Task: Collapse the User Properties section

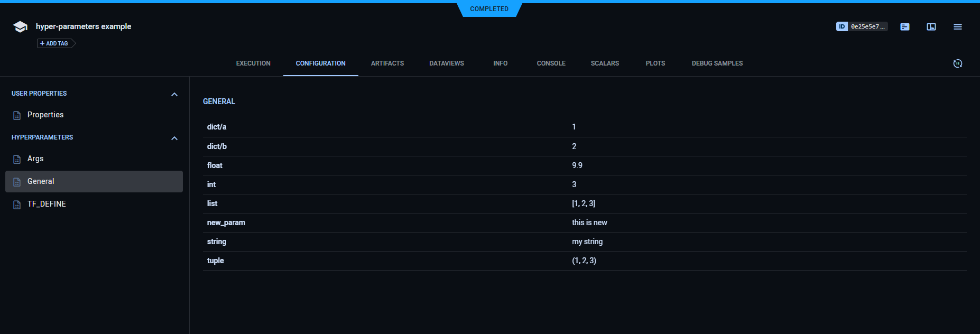Action: pos(174,94)
